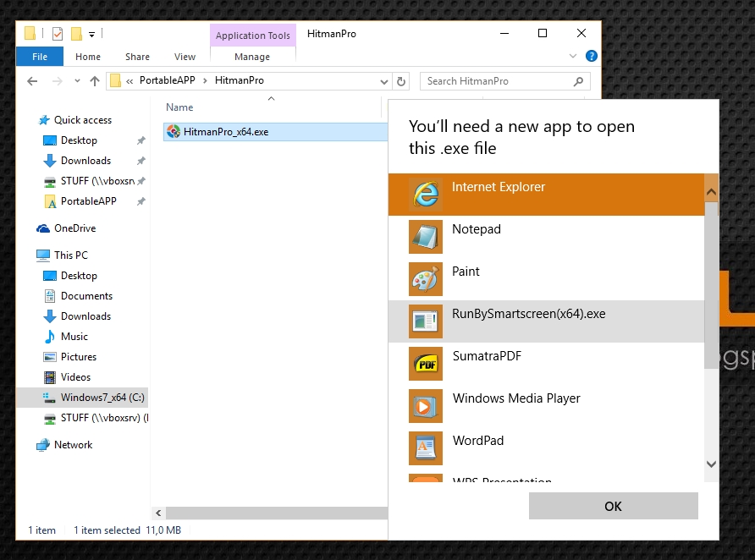The height and width of the screenshot is (560, 755).
Task: Switch to the Home ribbon tab
Action: (x=88, y=57)
